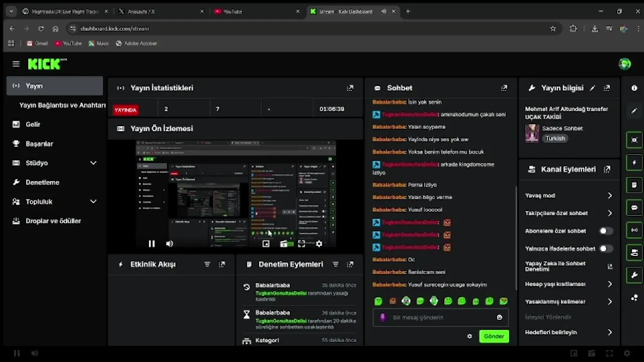Toggle broadcast signal widget in right sidebar

click(634, 230)
